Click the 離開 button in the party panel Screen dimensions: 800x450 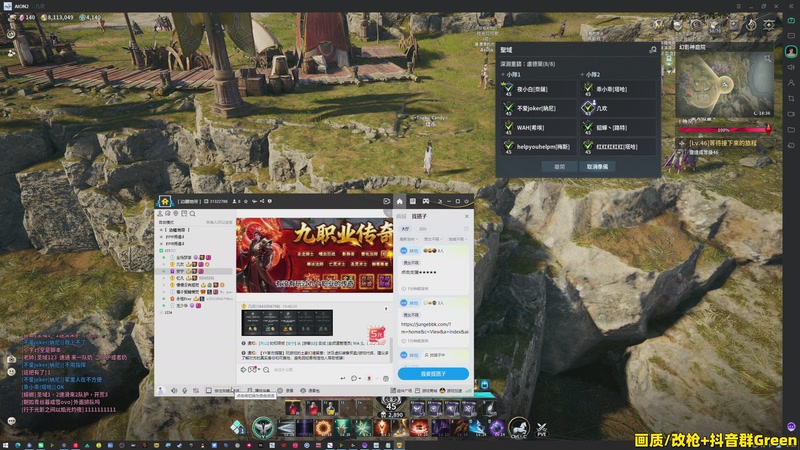(x=559, y=167)
